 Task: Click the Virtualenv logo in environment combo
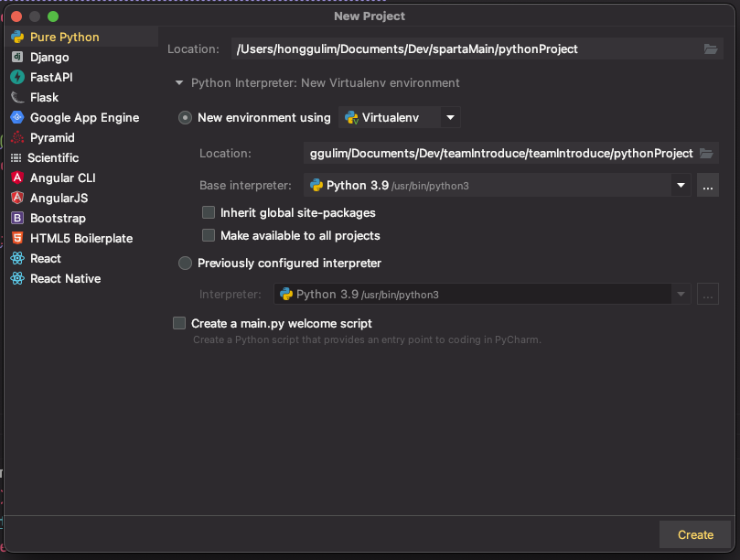(x=352, y=117)
